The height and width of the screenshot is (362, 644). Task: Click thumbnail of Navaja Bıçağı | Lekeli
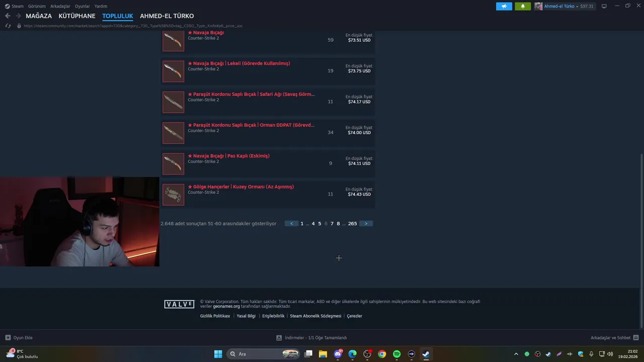pos(173,71)
